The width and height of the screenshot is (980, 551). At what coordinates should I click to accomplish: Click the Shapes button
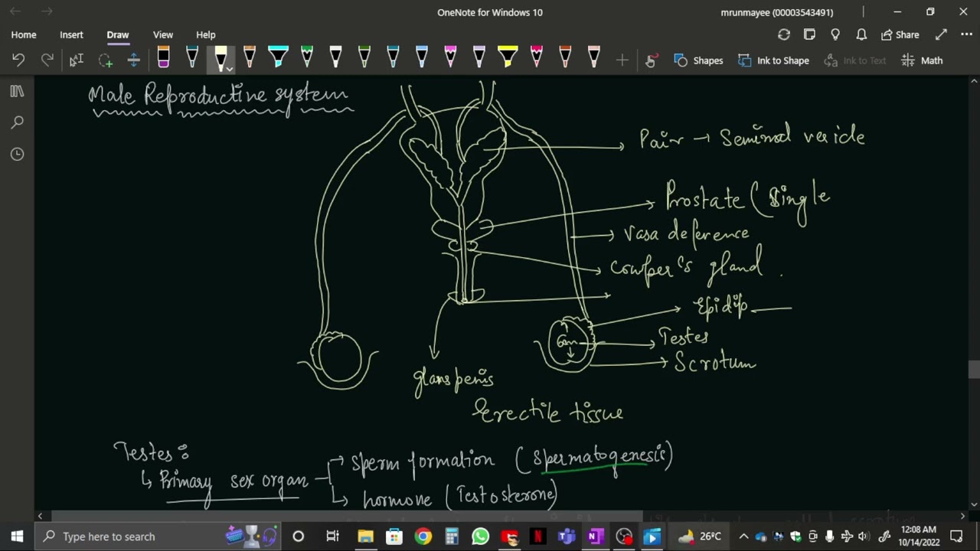point(698,60)
